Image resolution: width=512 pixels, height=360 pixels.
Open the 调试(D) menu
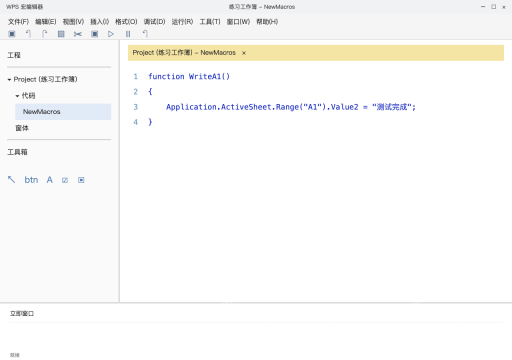click(x=154, y=22)
